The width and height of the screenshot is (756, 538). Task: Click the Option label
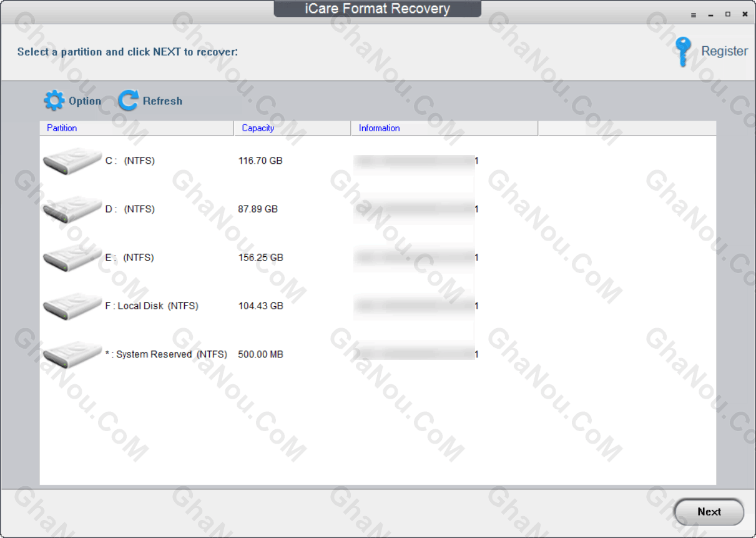click(85, 101)
